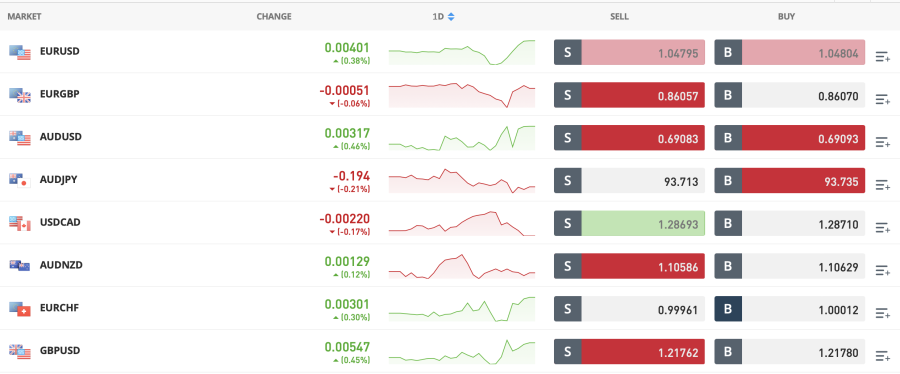Open the AUDNZD market name link
Viewport: 900px width, 374px height.
point(61,265)
